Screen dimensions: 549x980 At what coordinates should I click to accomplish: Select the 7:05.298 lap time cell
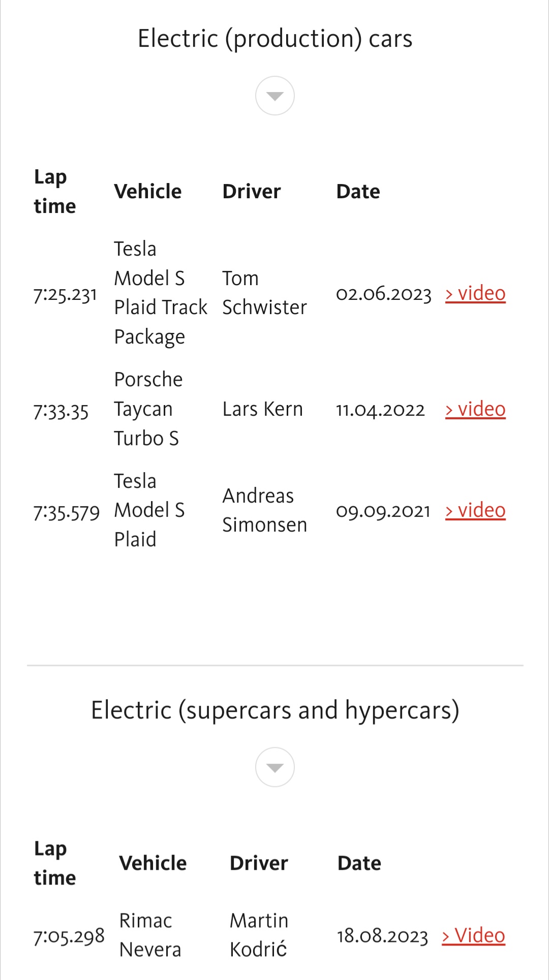(x=69, y=936)
